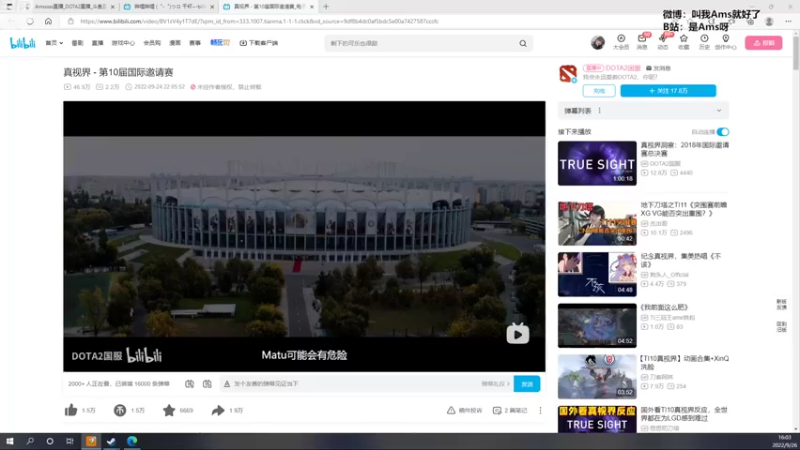This screenshot has width=800, height=450.
Task: Focus the bilibili search input field
Action: click(x=422, y=43)
